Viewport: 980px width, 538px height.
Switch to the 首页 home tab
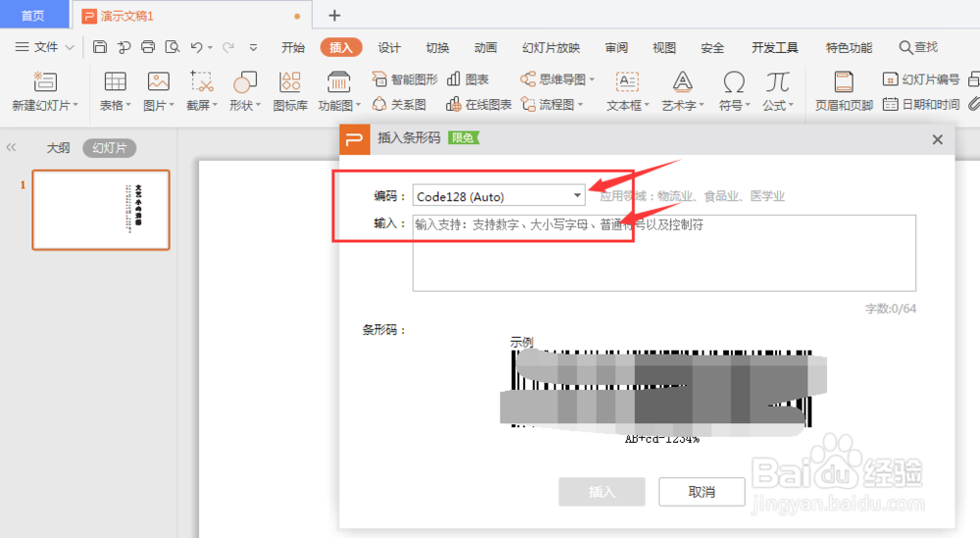click(33, 15)
